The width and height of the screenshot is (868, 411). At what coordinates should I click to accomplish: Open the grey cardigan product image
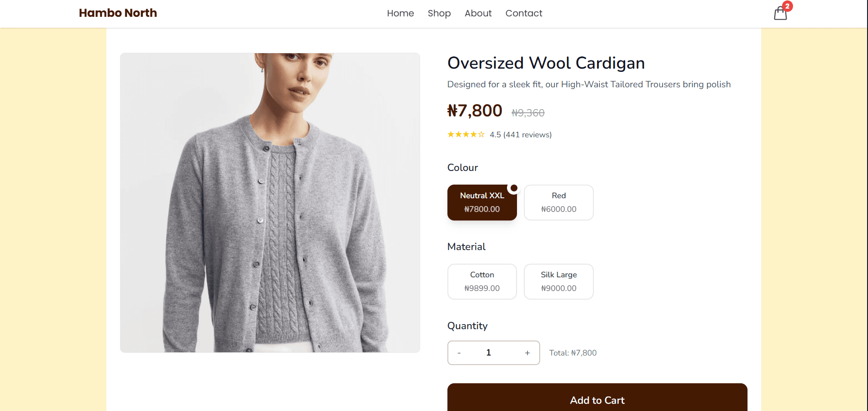270,202
